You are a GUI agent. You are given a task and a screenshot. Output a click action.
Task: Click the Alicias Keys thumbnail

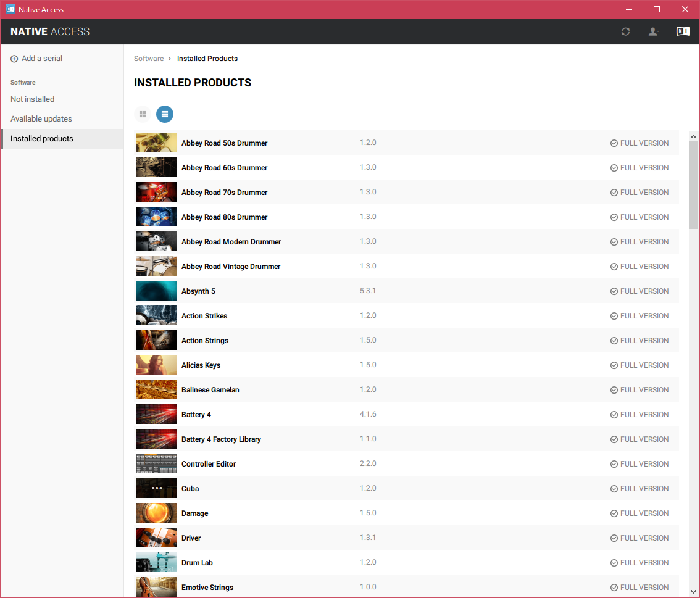pos(156,365)
